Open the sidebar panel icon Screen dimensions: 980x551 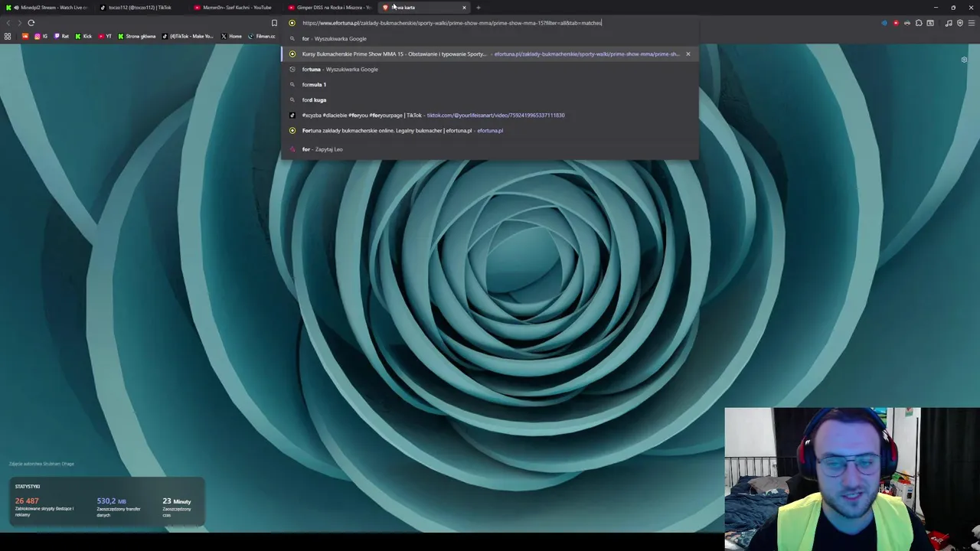pyautogui.click(x=930, y=23)
